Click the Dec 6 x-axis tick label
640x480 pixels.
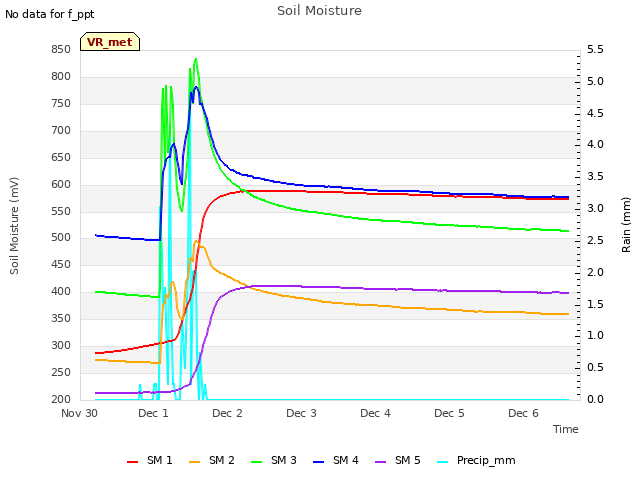click(523, 413)
